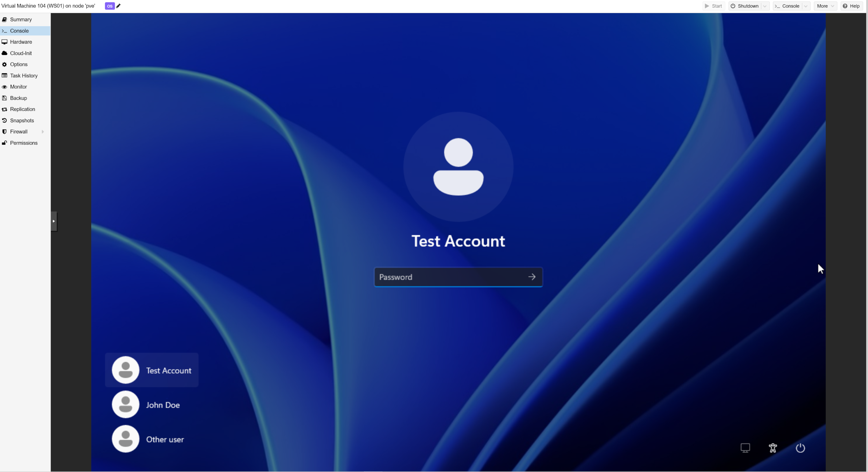This screenshot has width=868, height=472.
Task: Click the Permissions unlock icon
Action: pos(4,143)
